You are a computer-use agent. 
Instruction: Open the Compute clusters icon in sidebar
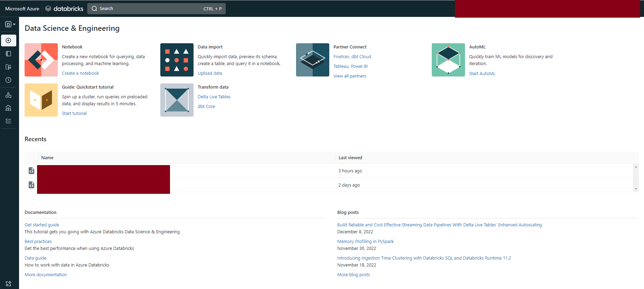(9, 108)
